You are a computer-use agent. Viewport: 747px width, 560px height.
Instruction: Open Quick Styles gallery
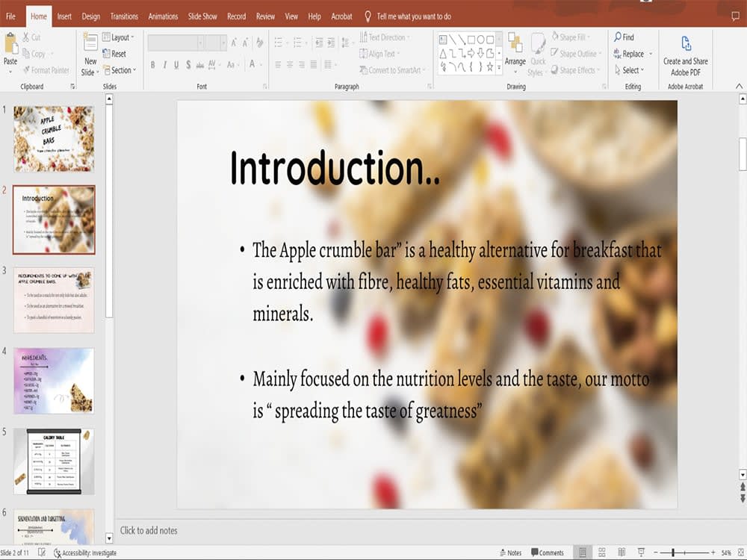coord(538,54)
